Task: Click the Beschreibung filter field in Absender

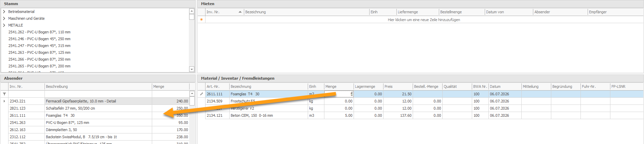Action: (98, 94)
